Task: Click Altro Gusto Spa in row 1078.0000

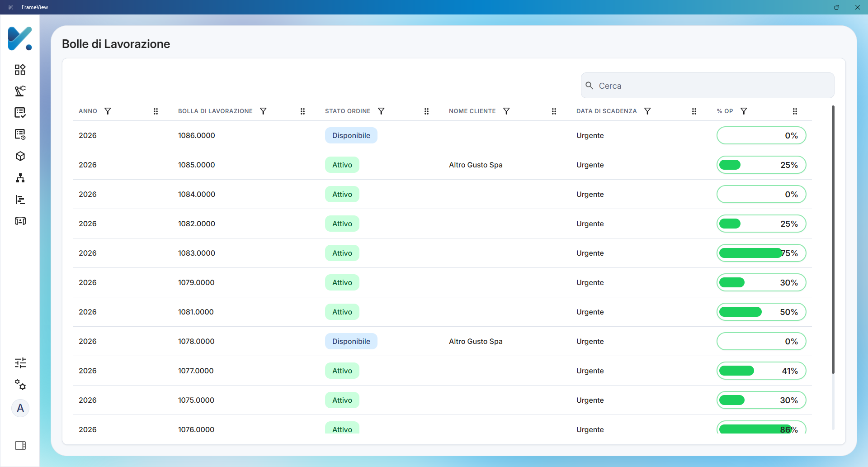Action: [476, 341]
